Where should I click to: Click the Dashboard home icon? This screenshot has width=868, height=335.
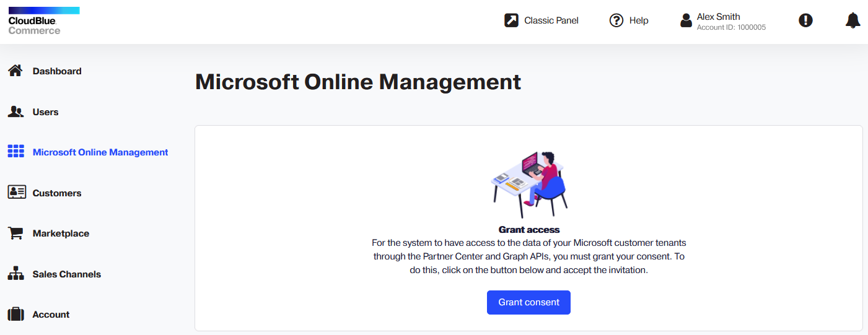click(x=15, y=71)
